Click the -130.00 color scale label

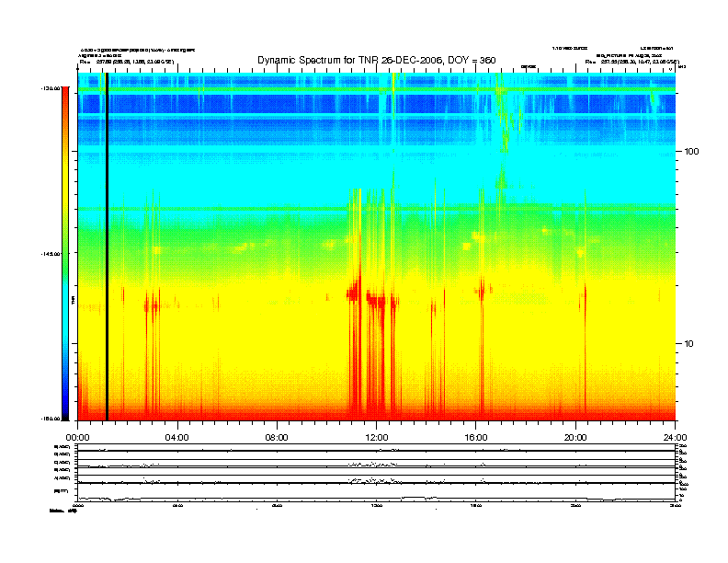pyautogui.click(x=51, y=87)
